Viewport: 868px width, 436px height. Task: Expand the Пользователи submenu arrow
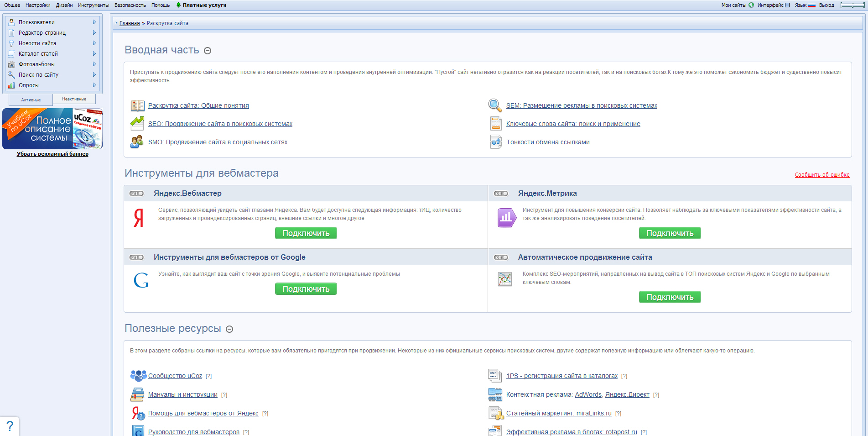click(94, 22)
